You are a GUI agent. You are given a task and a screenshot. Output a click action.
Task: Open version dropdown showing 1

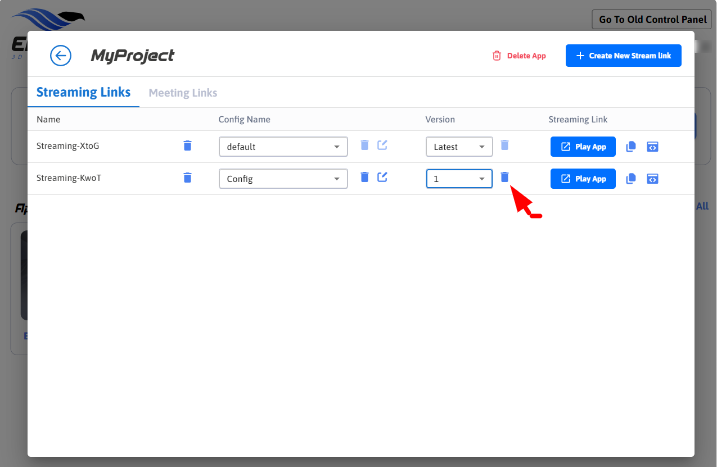point(459,178)
